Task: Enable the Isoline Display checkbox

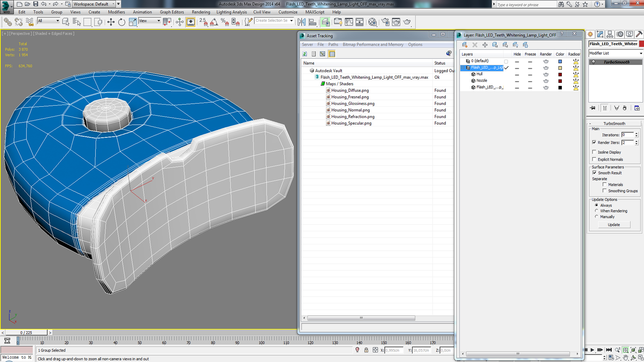Action: [x=594, y=152]
